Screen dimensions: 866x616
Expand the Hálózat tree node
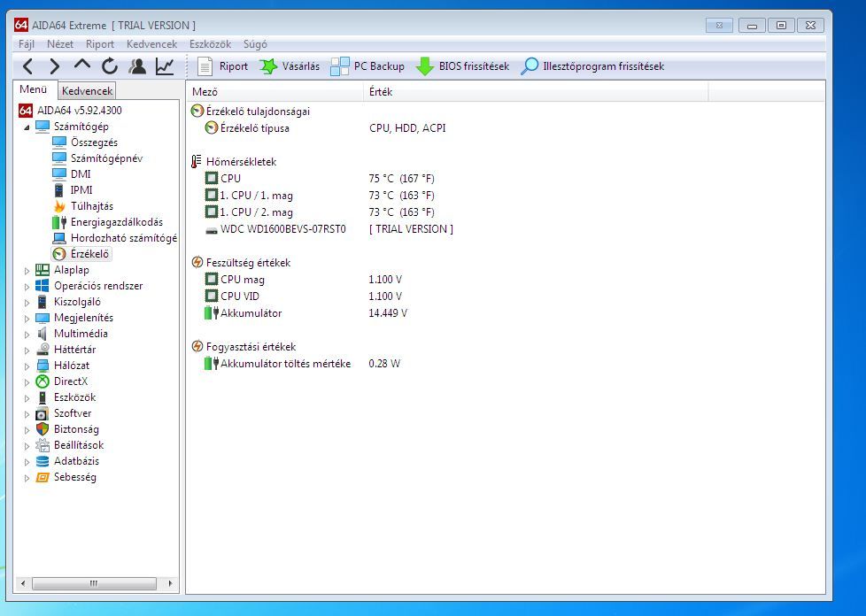pyautogui.click(x=27, y=366)
